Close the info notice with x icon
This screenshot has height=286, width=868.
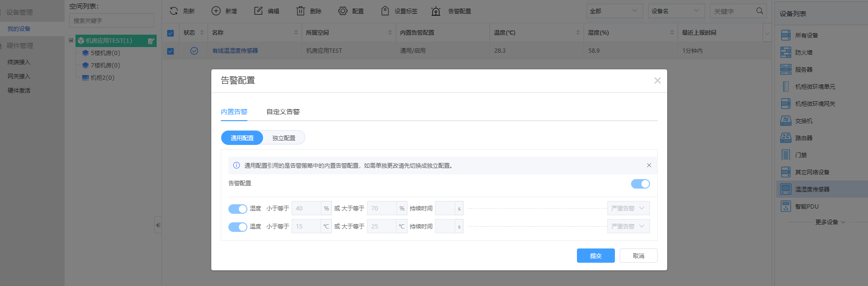pyautogui.click(x=649, y=165)
